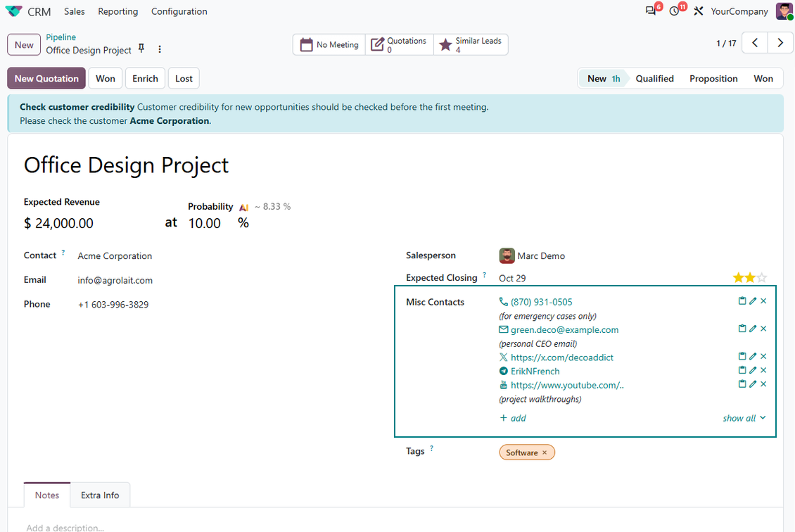Set stage to Qualified
This screenshot has width=795, height=532.
[654, 79]
